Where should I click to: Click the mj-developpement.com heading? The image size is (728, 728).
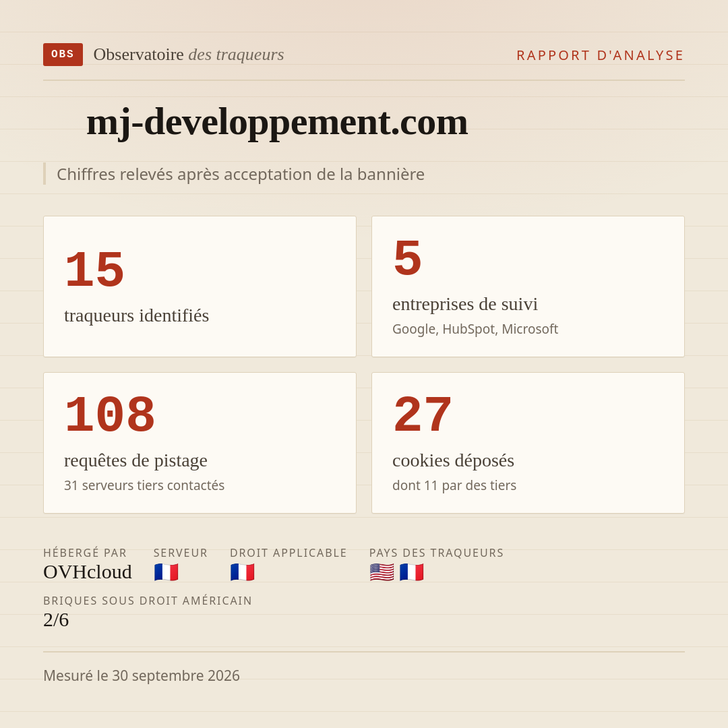277,122
